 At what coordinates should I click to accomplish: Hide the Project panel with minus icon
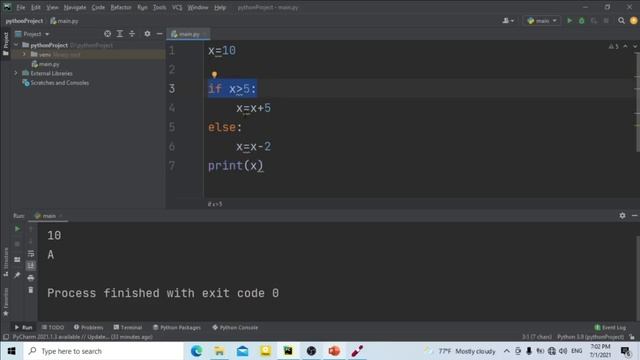(x=160, y=34)
